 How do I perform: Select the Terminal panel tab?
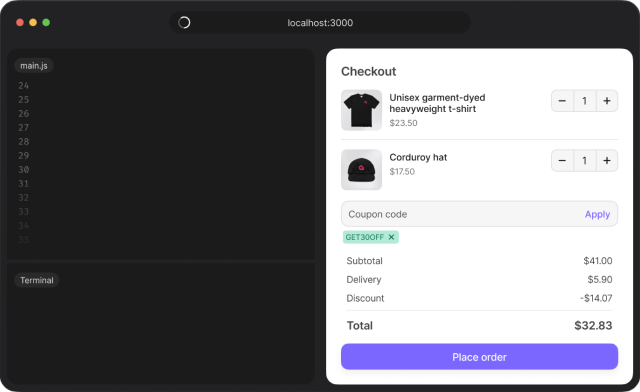coord(37,280)
